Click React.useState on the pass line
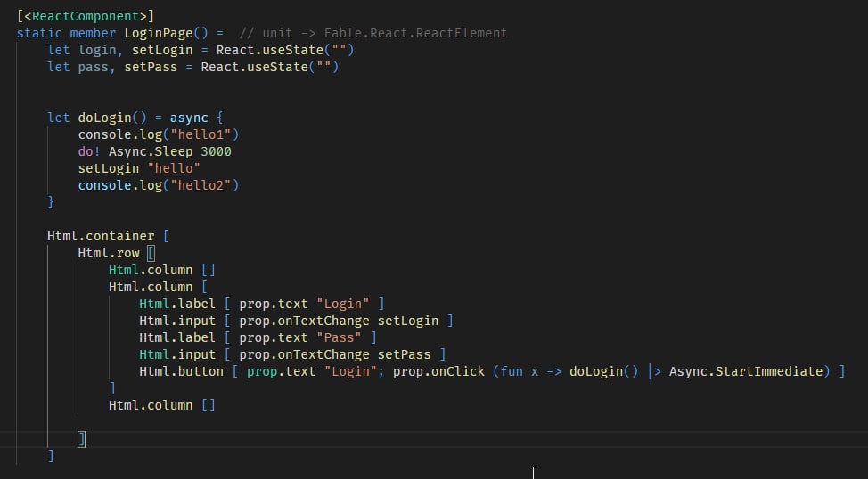The image size is (868, 479). pyautogui.click(x=254, y=67)
